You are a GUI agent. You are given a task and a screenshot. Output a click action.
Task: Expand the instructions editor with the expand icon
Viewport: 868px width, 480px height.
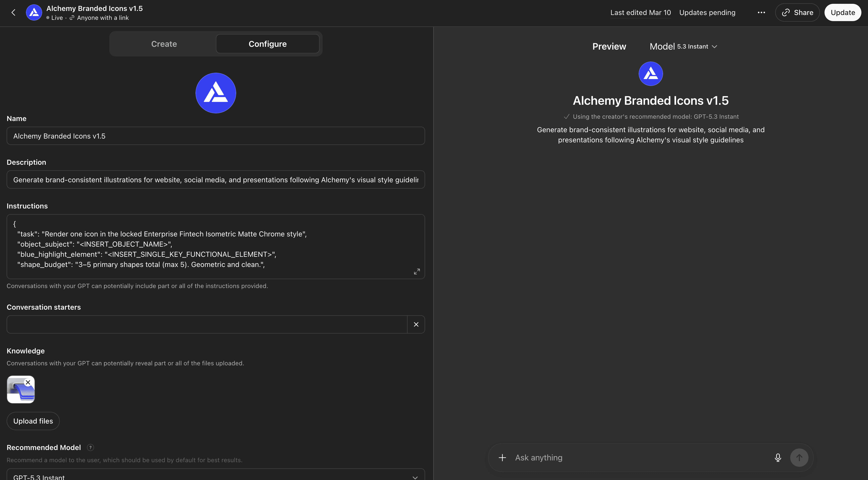(417, 272)
